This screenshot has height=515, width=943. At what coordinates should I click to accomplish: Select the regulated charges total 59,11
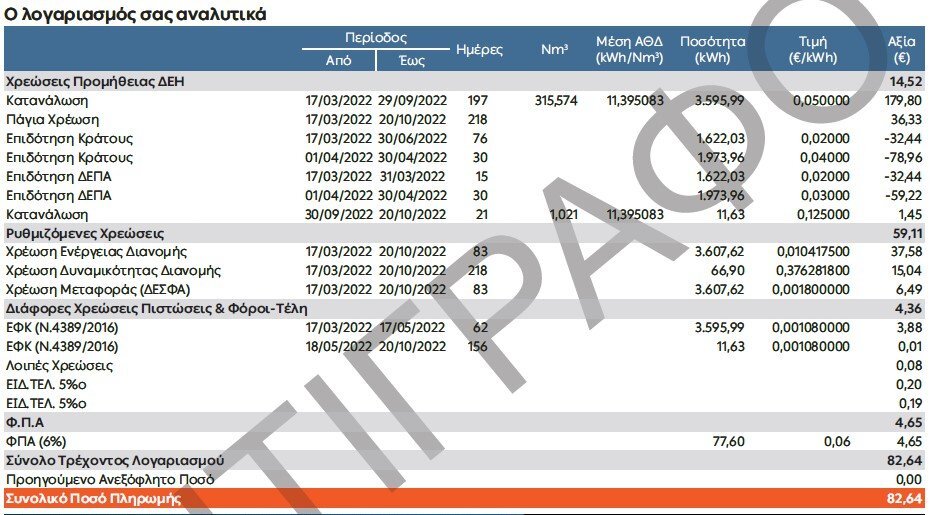pyautogui.click(x=908, y=233)
